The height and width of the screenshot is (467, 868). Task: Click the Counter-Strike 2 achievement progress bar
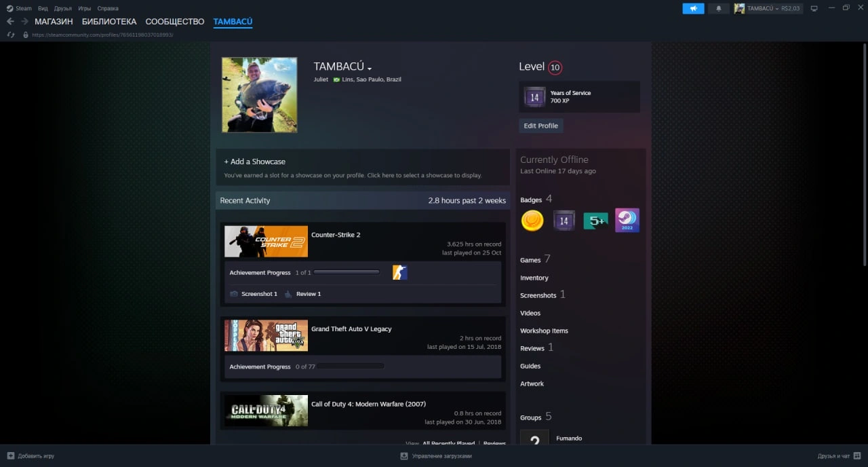347,272
